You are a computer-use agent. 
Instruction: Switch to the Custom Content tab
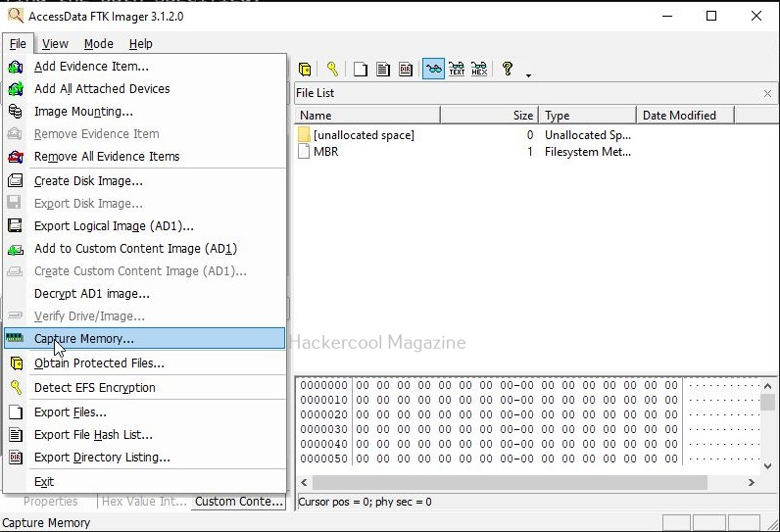238,501
